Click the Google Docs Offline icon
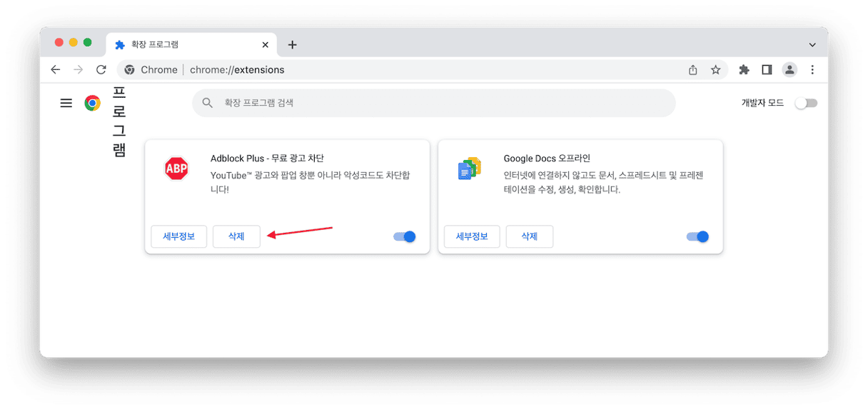 pyautogui.click(x=469, y=169)
